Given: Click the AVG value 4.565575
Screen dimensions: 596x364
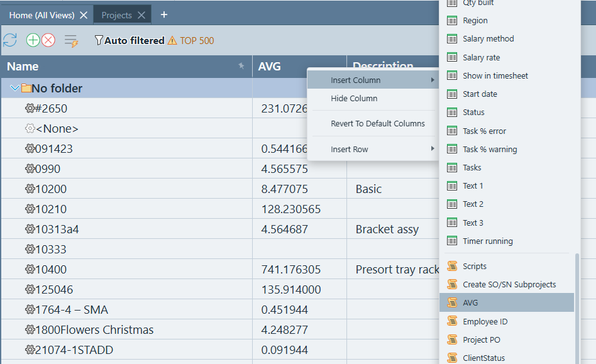Looking at the screenshot, I should (x=284, y=168).
